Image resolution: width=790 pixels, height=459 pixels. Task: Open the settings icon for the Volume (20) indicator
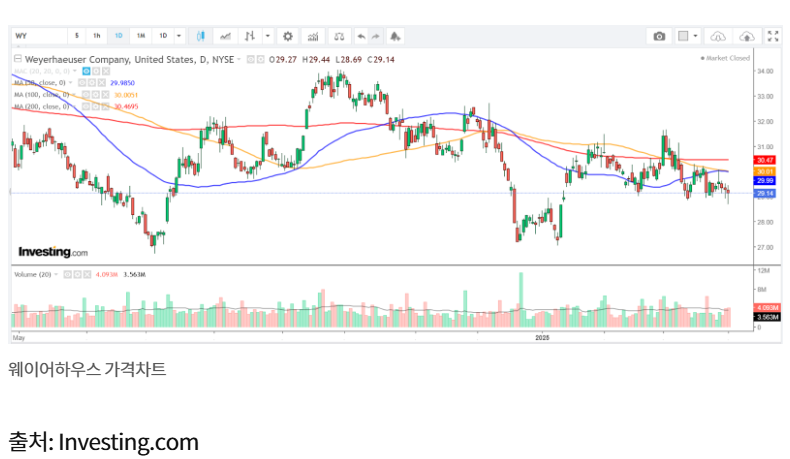tap(78, 275)
